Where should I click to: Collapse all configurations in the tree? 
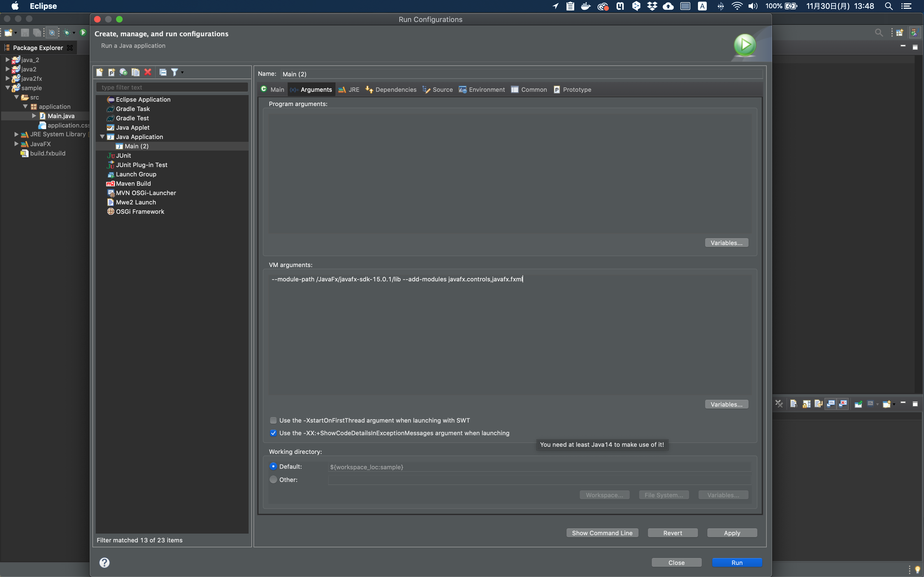(163, 72)
